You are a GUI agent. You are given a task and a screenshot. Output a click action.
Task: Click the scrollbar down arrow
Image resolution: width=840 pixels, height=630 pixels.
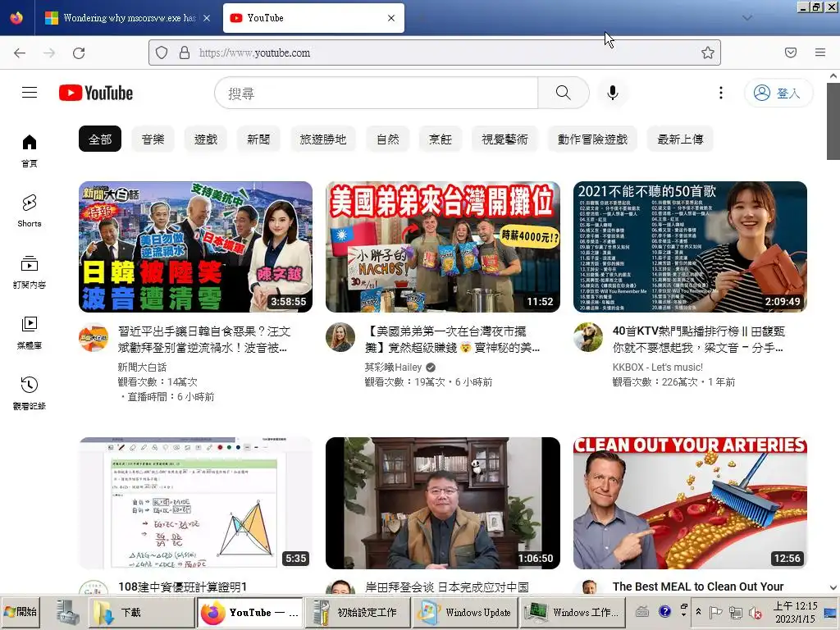(833, 587)
